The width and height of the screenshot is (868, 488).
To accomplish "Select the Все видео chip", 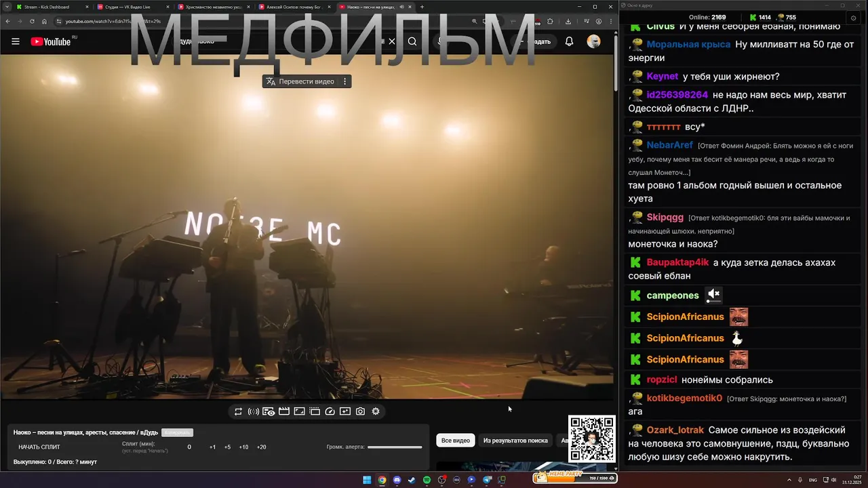I will click(456, 441).
